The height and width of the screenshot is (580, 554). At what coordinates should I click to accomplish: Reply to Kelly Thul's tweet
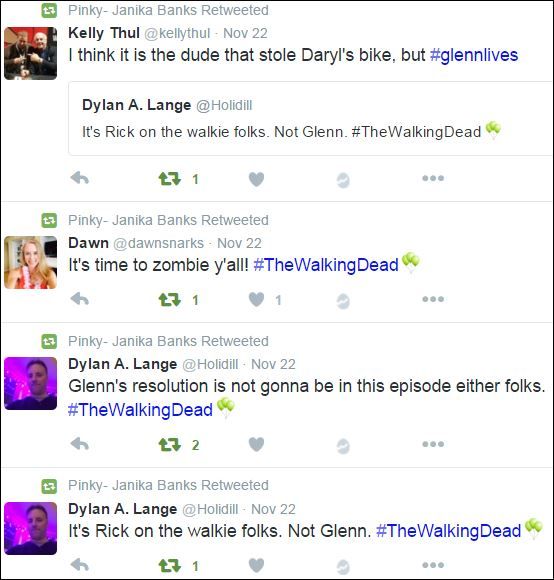coord(80,178)
